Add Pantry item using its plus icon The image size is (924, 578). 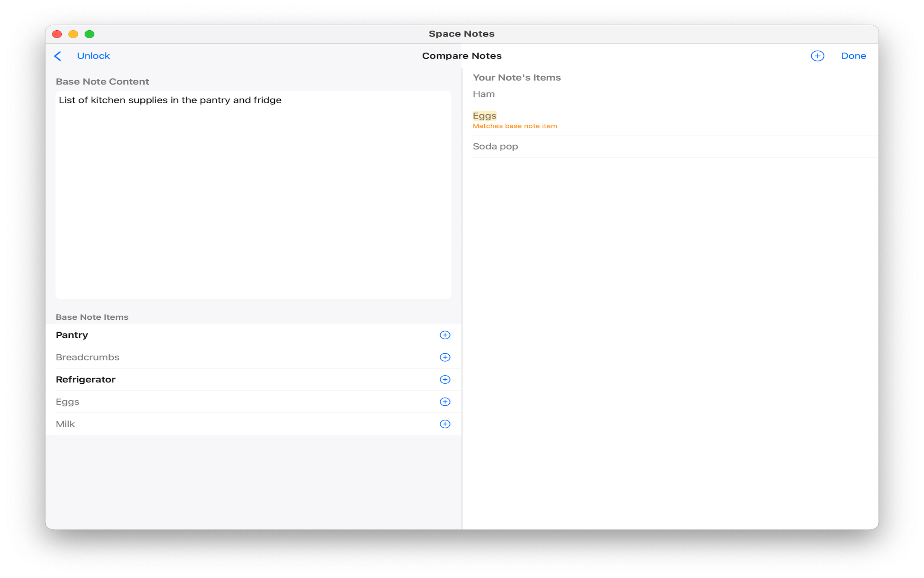[445, 335]
